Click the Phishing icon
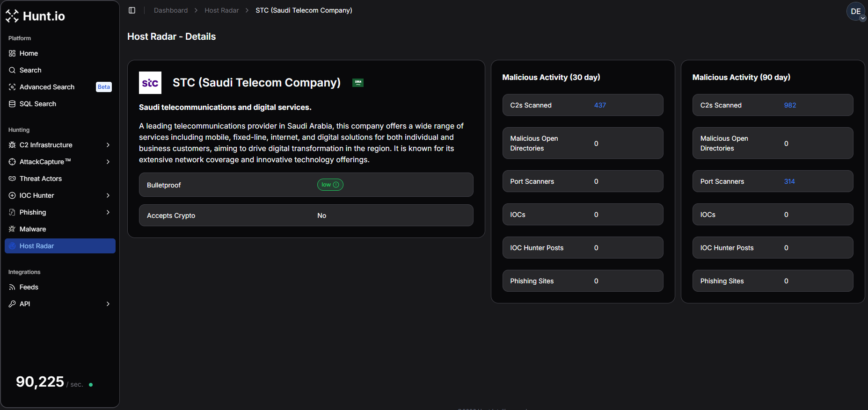Image resolution: width=868 pixels, height=410 pixels. 12,212
